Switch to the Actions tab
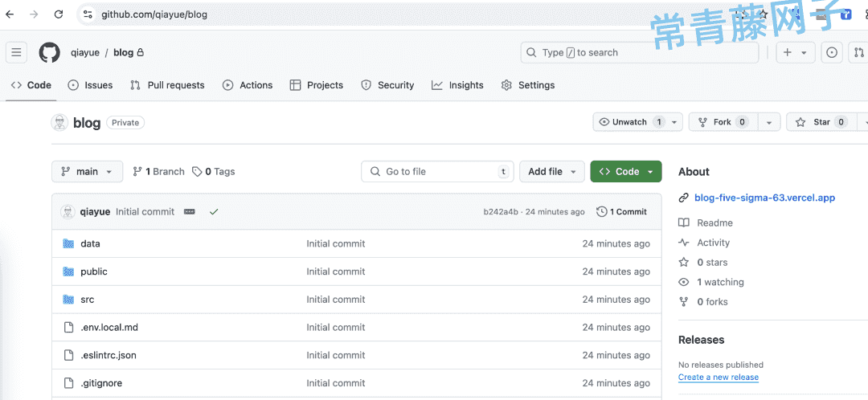Screen dimensions: 868x400 click(x=248, y=85)
